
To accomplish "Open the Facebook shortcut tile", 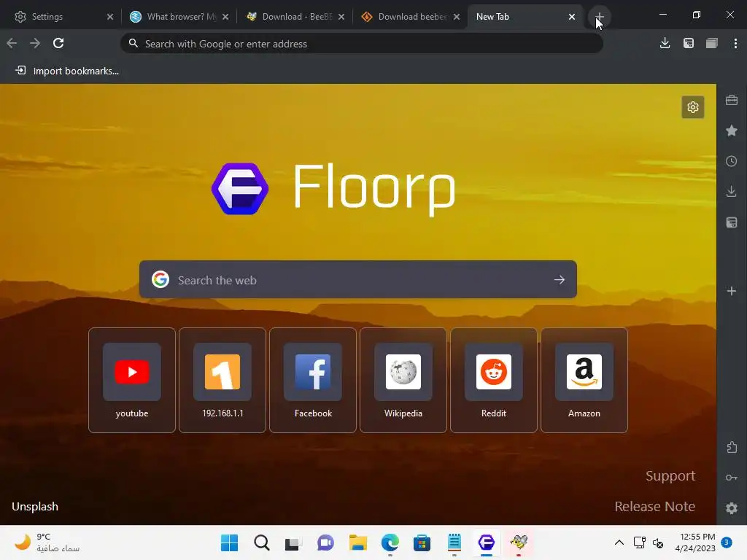I will [x=313, y=380].
